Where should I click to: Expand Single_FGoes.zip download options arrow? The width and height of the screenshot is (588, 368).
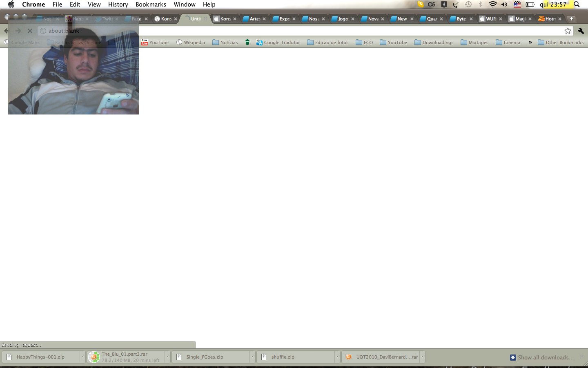click(x=252, y=357)
